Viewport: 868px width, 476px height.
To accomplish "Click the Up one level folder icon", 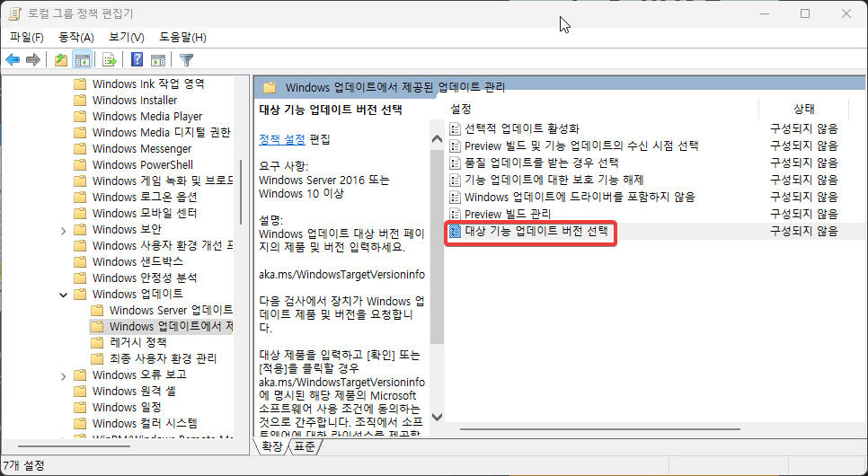I will tap(61, 60).
